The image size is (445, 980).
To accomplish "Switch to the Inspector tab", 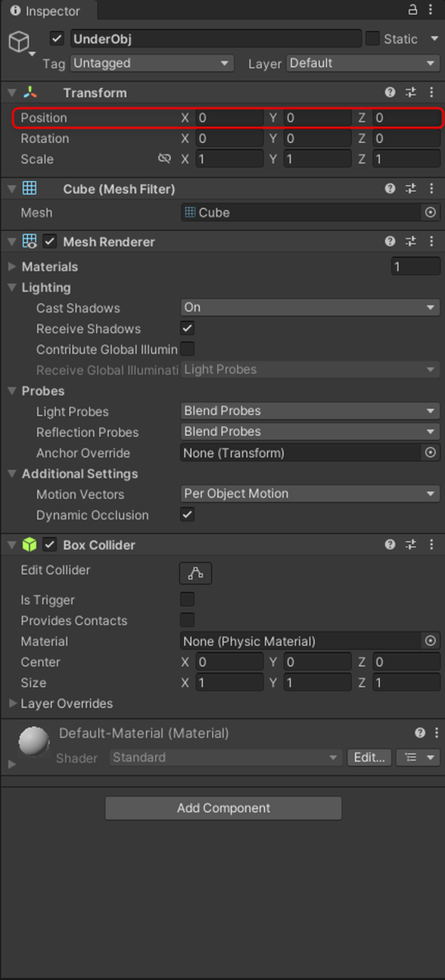I will [48, 11].
